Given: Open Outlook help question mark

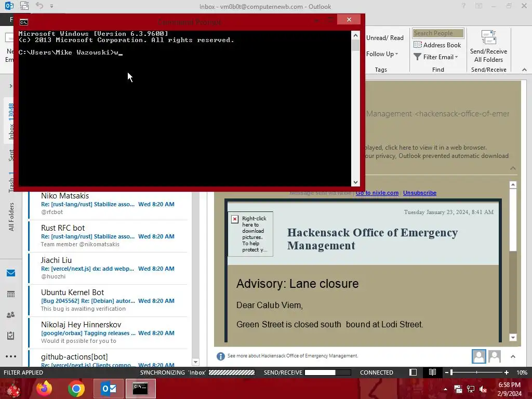Looking at the screenshot, I should [463, 6].
